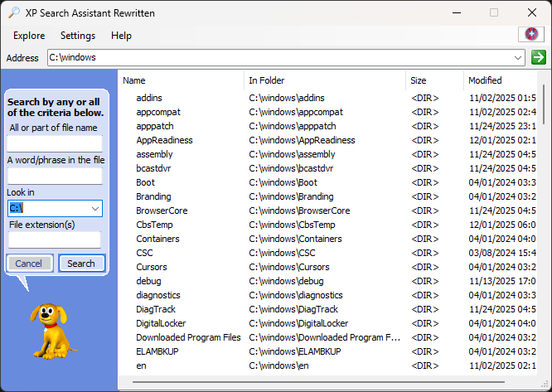This screenshot has width=552, height=392.
Task: Select the BrowserCore folder row
Action: [x=327, y=211]
